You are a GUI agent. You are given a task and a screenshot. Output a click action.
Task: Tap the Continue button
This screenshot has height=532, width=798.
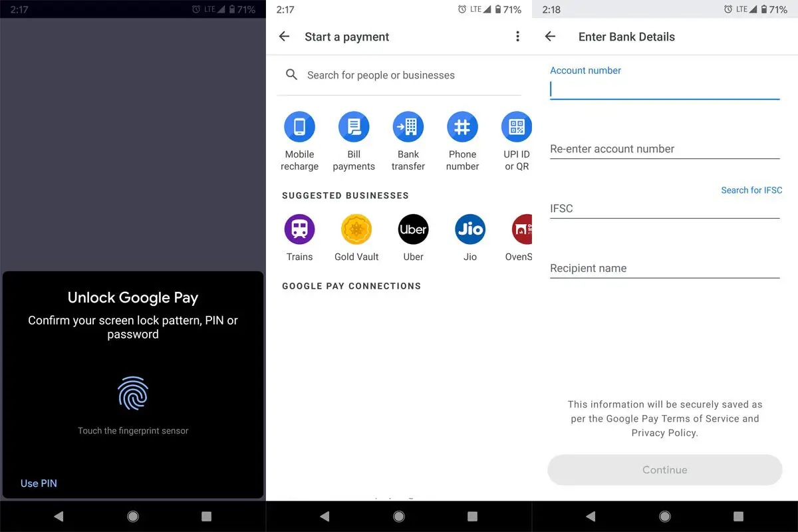(x=665, y=469)
